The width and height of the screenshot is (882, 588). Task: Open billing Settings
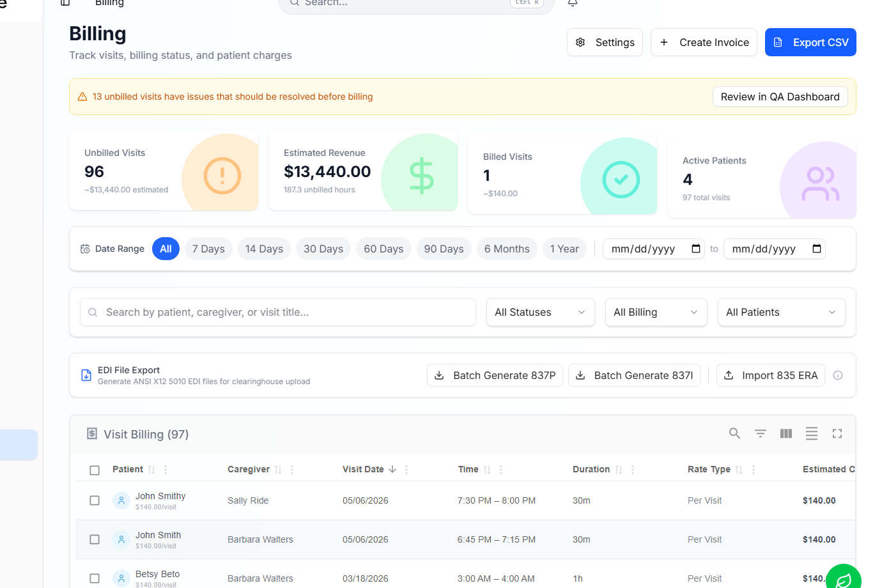click(605, 42)
